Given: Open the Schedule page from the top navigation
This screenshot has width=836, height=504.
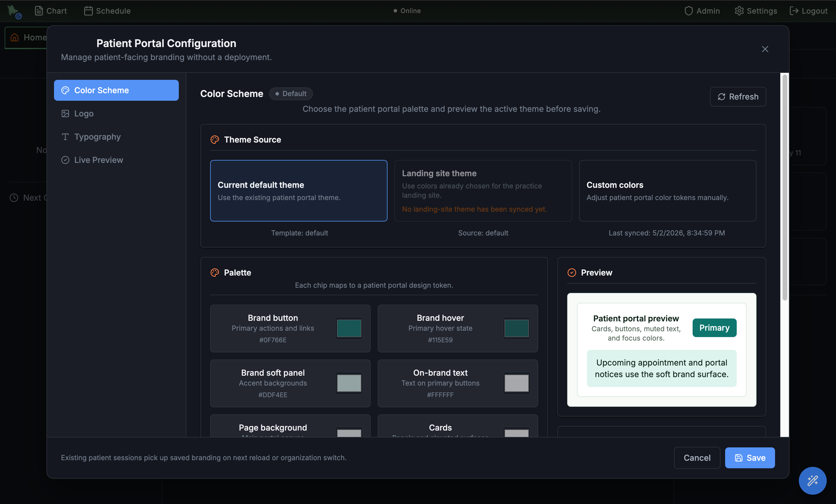Looking at the screenshot, I should click(107, 11).
